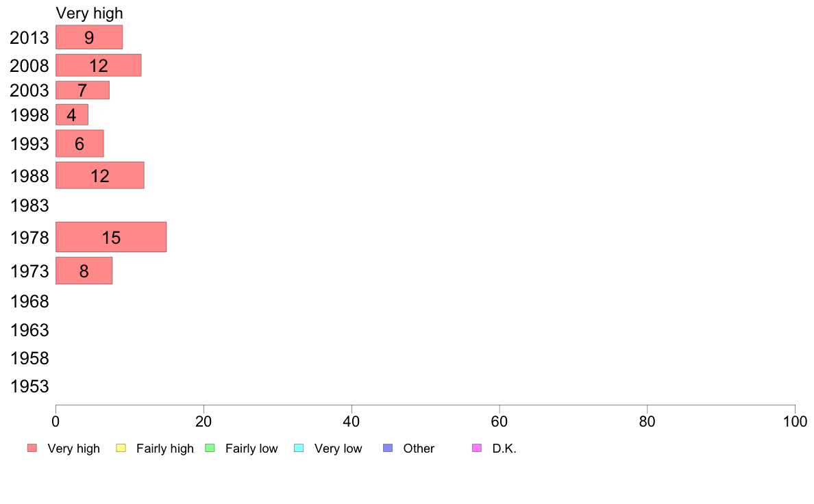Click the green Fairly low legend swatch
The image size is (814, 504).
tap(210, 448)
